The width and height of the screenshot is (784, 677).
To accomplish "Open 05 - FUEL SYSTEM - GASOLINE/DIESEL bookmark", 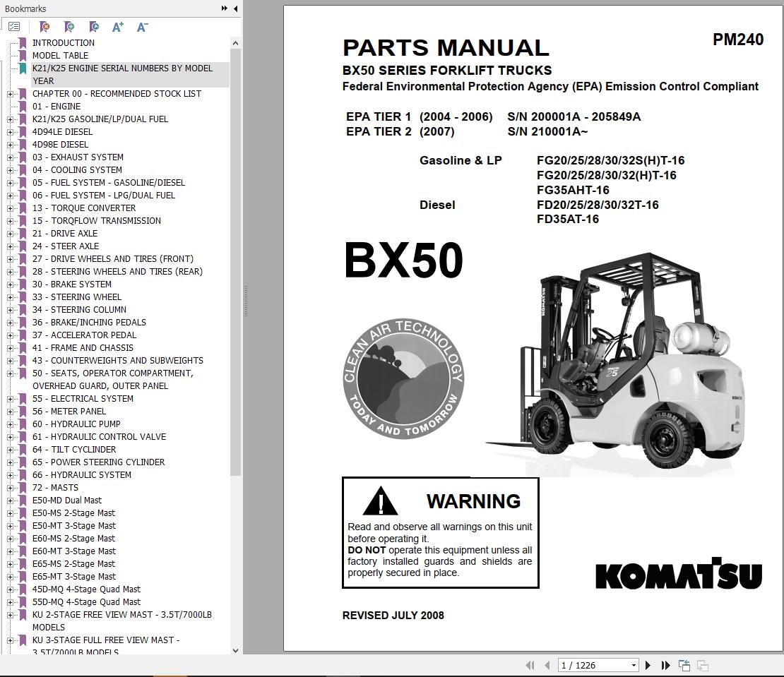I will click(109, 183).
